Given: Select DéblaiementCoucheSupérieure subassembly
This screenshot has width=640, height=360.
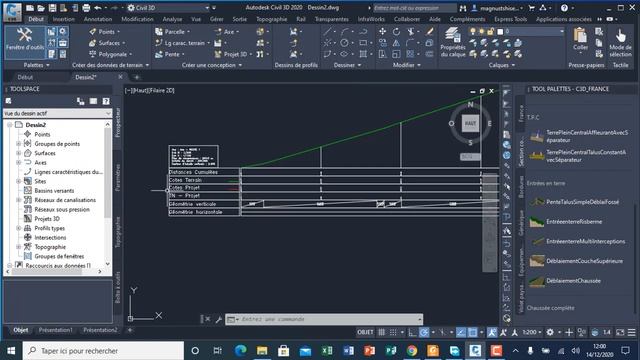Looking at the screenshot, I should [x=577, y=261].
